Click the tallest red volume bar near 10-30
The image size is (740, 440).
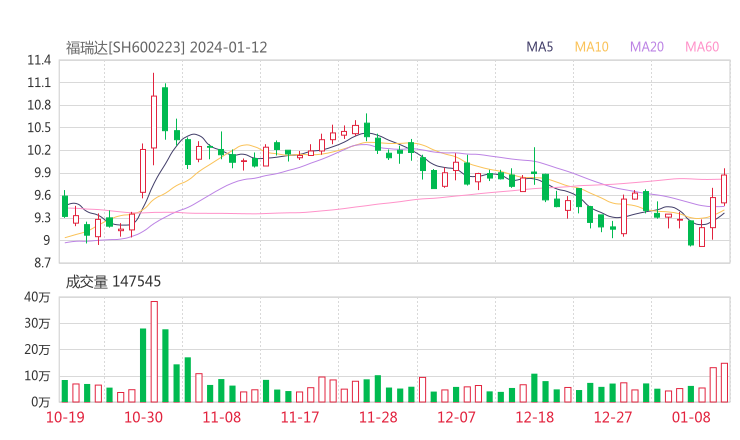pos(154,352)
